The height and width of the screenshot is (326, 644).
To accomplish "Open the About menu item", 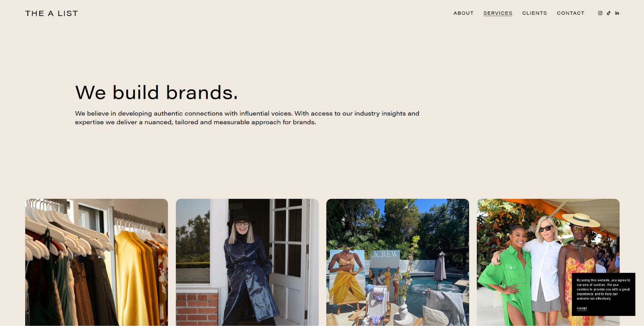I will [x=463, y=13].
